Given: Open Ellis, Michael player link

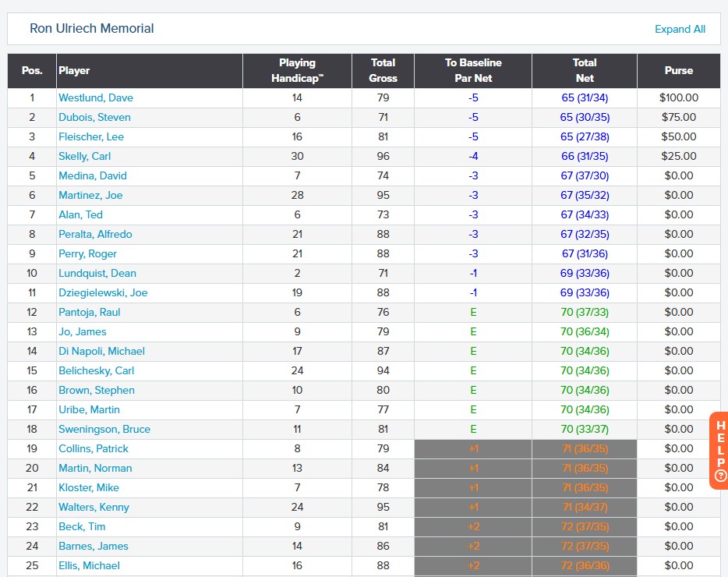Looking at the screenshot, I should 89,566.
